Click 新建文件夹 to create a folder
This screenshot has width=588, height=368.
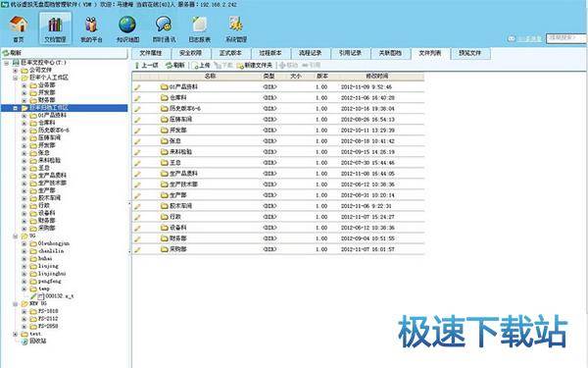point(255,66)
